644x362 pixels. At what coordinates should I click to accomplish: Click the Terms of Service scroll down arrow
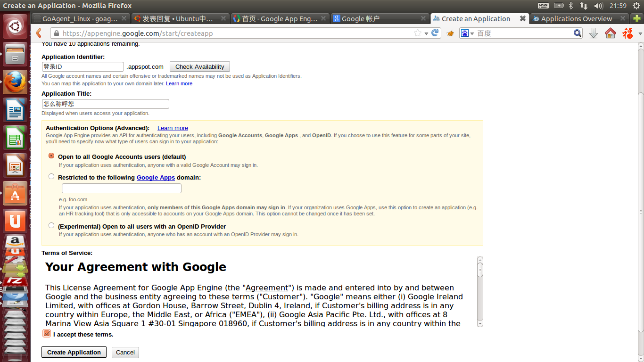pos(480,324)
